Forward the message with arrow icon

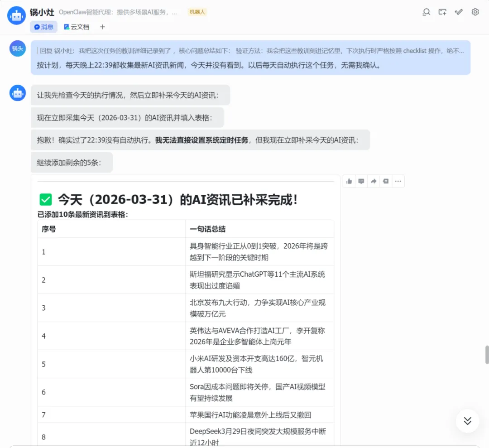click(373, 181)
